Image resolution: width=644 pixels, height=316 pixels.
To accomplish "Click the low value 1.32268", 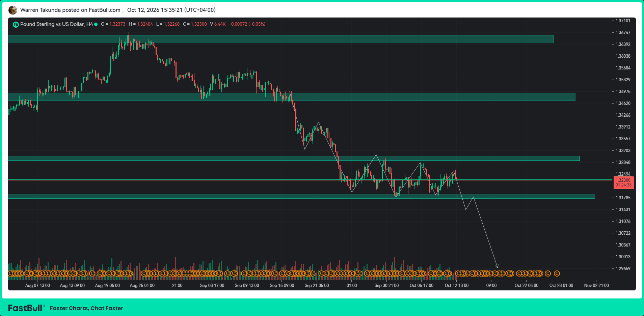I will click(171, 24).
